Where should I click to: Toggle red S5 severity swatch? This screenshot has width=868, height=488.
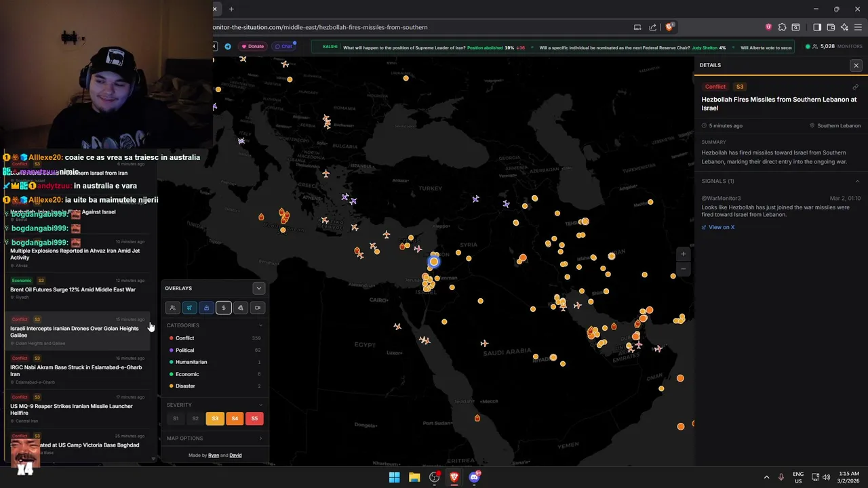(254, 418)
